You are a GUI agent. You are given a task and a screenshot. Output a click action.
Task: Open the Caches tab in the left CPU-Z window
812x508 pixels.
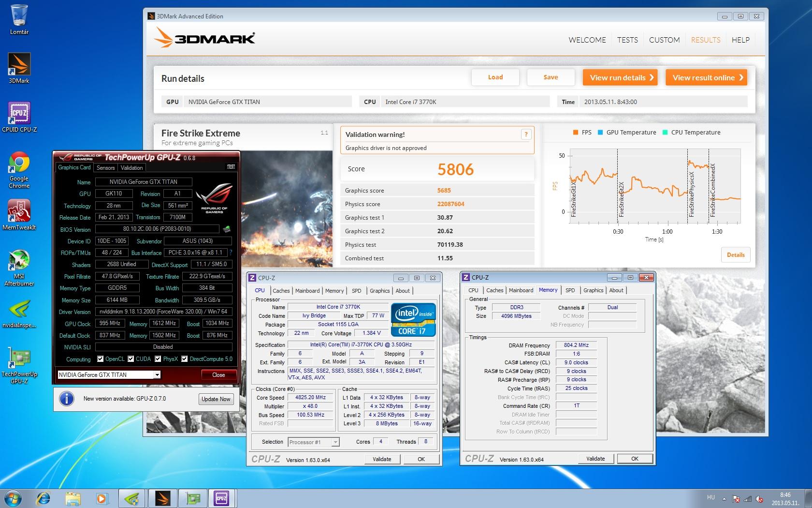pyautogui.click(x=281, y=291)
